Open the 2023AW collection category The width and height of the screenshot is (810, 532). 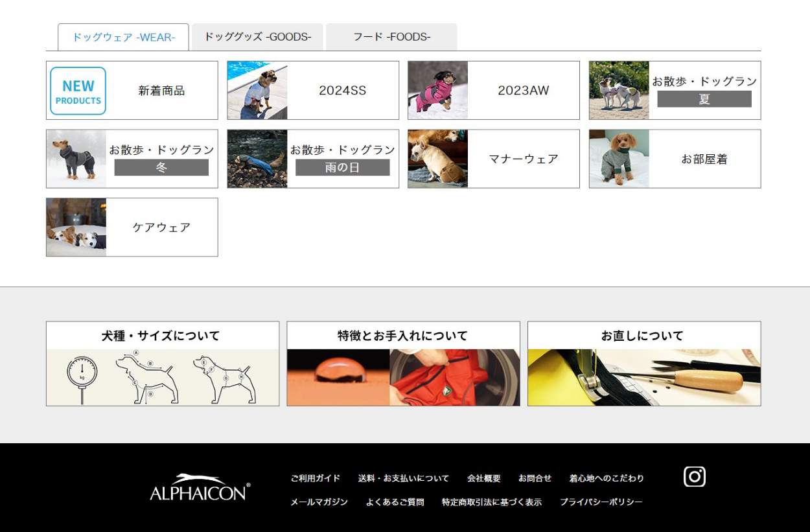(x=494, y=91)
